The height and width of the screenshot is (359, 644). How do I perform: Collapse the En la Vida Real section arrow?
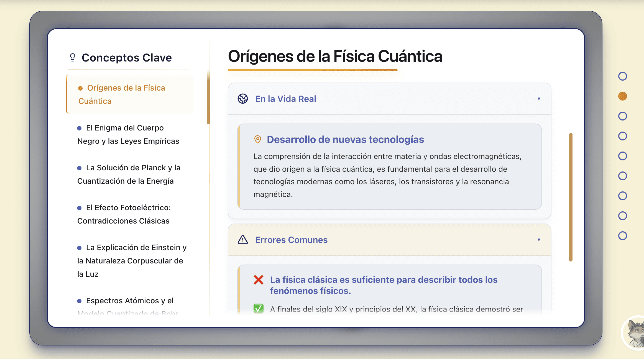(539, 99)
